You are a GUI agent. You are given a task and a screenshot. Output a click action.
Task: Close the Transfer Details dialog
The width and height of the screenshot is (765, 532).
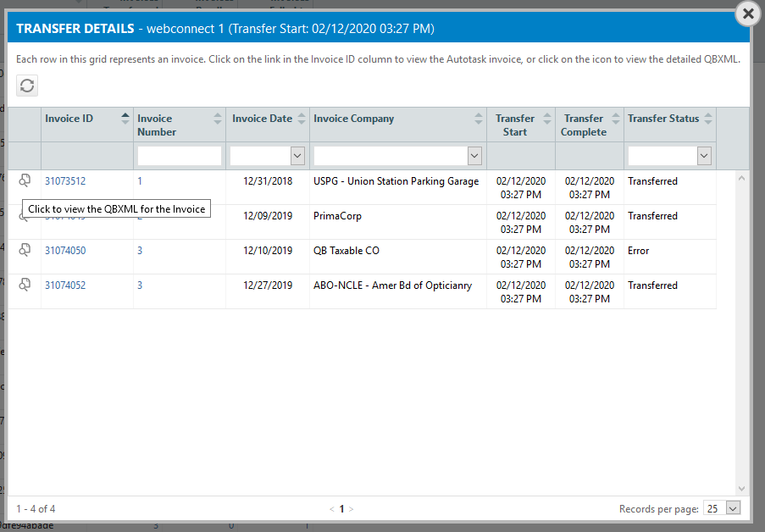[x=747, y=14]
